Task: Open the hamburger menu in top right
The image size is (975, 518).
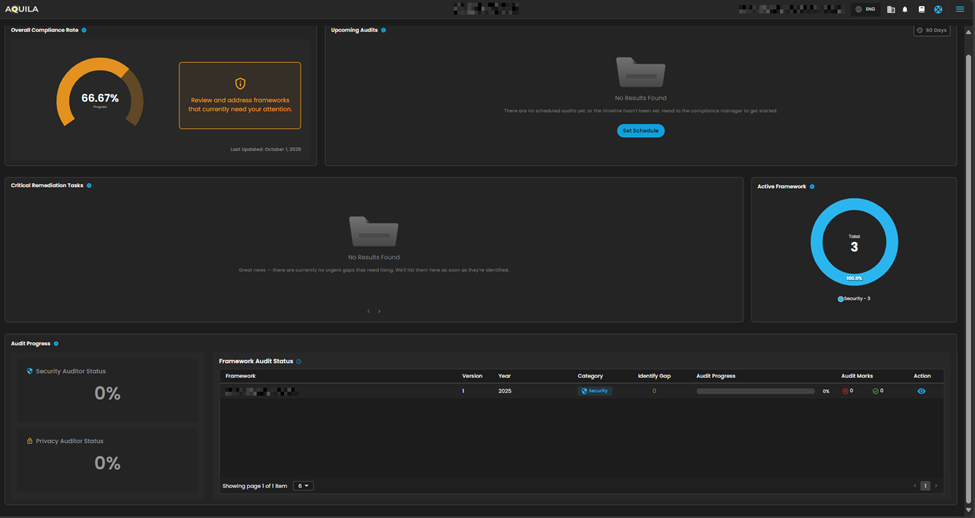Action: click(x=960, y=9)
